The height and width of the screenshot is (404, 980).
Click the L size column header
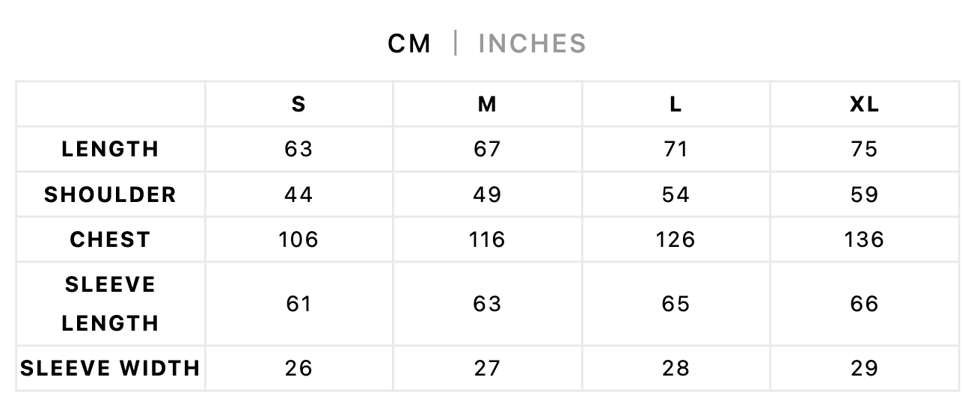coord(676,105)
